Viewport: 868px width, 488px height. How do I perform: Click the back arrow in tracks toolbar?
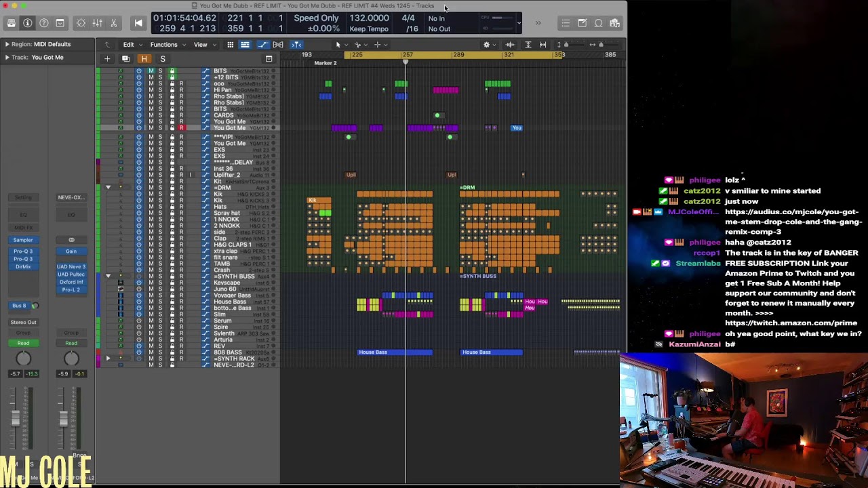pyautogui.click(x=107, y=45)
